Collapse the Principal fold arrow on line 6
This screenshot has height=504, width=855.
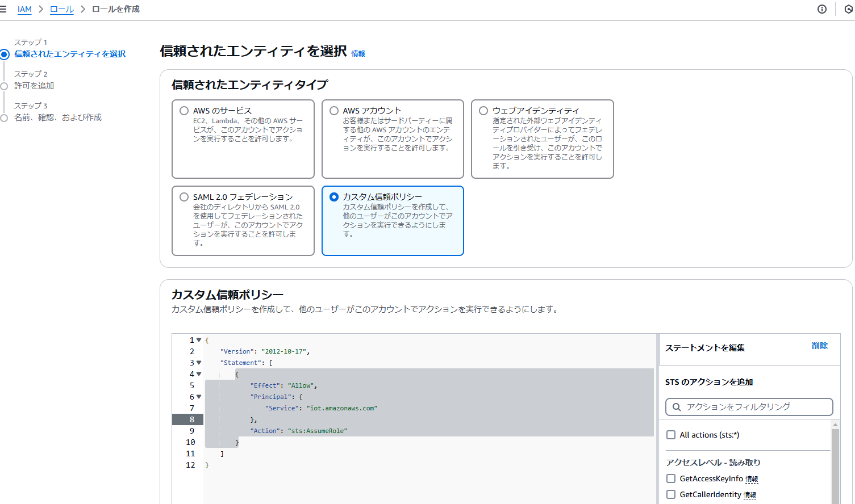click(199, 397)
